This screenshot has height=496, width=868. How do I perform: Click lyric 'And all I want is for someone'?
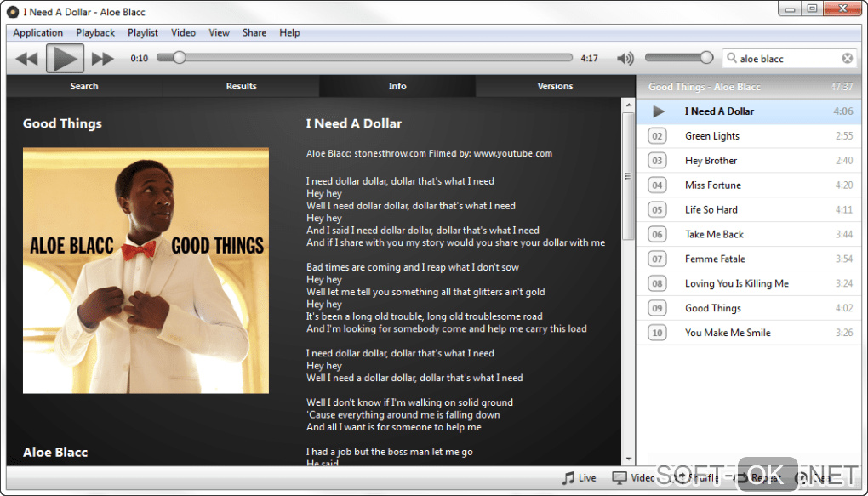click(x=394, y=427)
